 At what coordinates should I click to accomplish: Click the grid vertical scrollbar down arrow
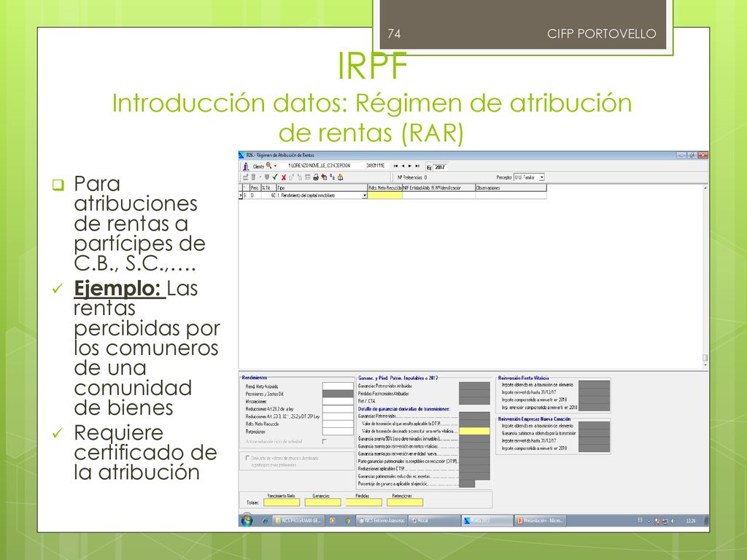tap(705, 365)
